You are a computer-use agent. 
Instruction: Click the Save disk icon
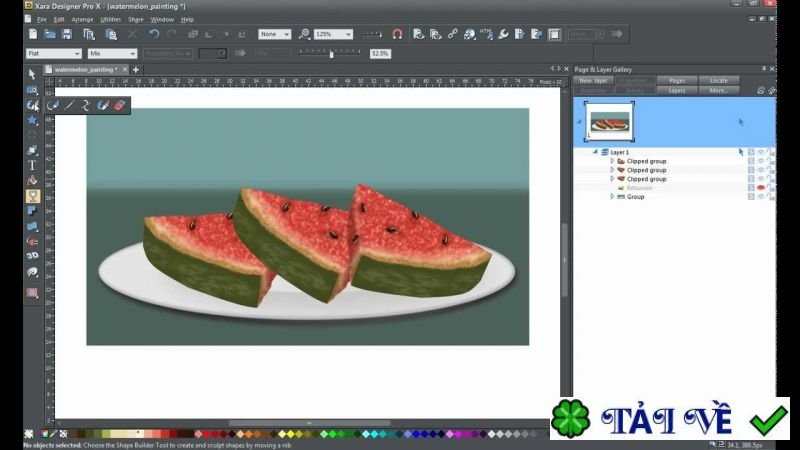pos(67,34)
